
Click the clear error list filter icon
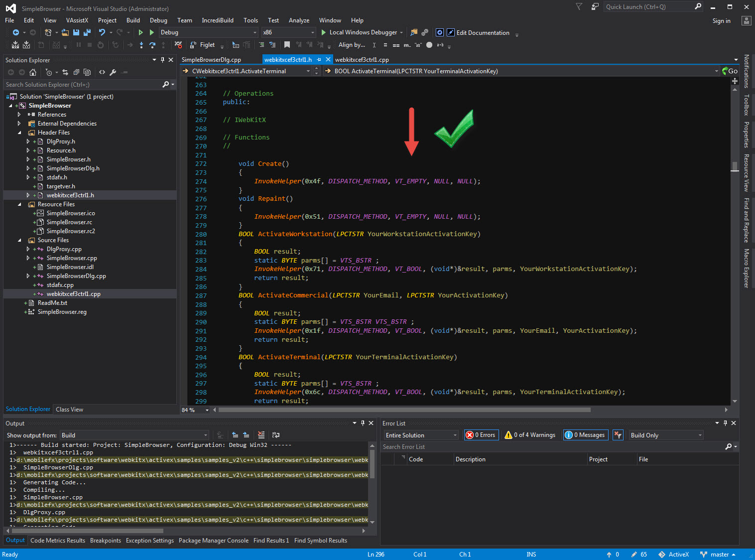(x=618, y=435)
